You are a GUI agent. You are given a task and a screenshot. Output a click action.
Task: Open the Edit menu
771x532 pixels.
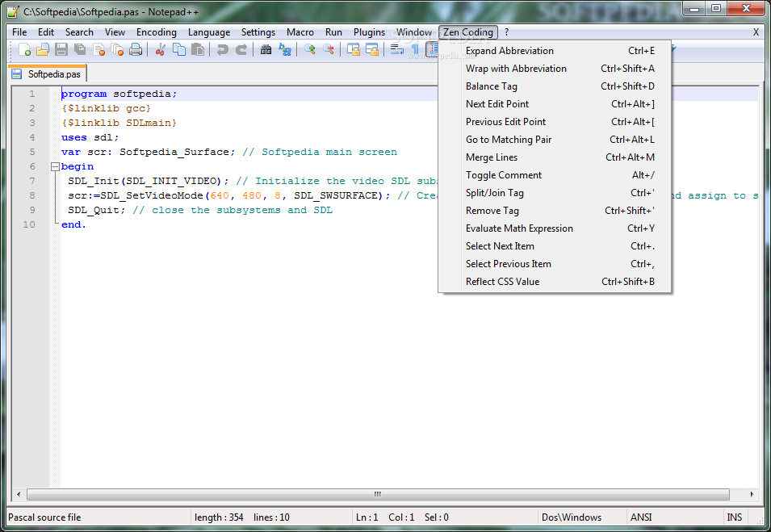coord(46,32)
